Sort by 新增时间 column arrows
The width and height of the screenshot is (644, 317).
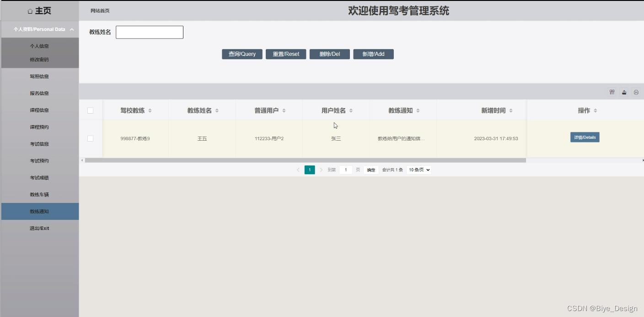511,111
